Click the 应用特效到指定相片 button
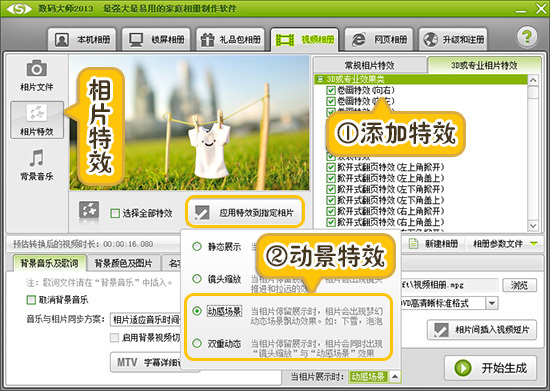 [x=244, y=213]
